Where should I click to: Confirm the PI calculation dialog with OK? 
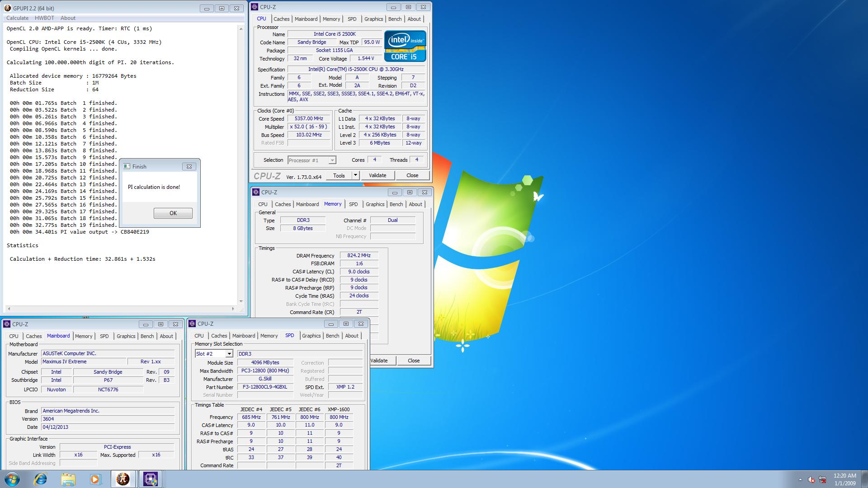click(173, 213)
